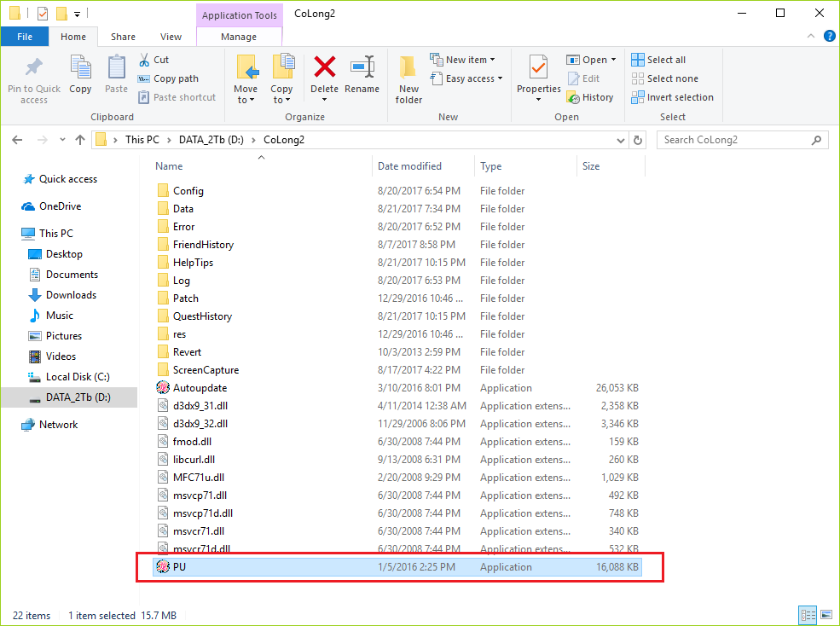Switch to Details view icon in the status bar
The height and width of the screenshot is (626, 840).
[808, 615]
